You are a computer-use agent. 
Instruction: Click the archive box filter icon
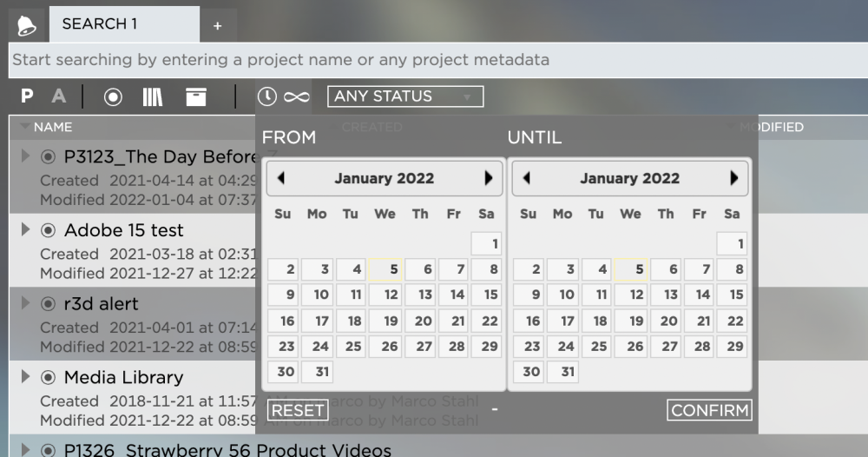[x=196, y=96]
